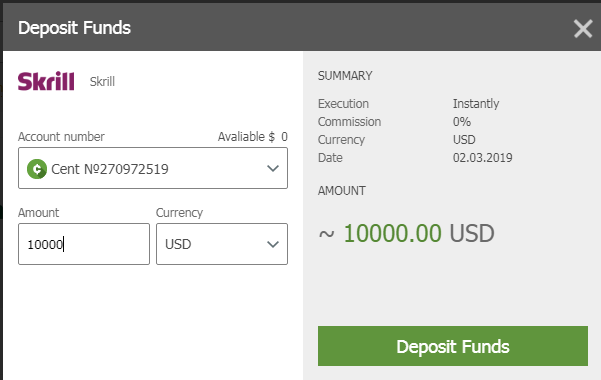
Task: Click the Account number label
Action: point(61,137)
